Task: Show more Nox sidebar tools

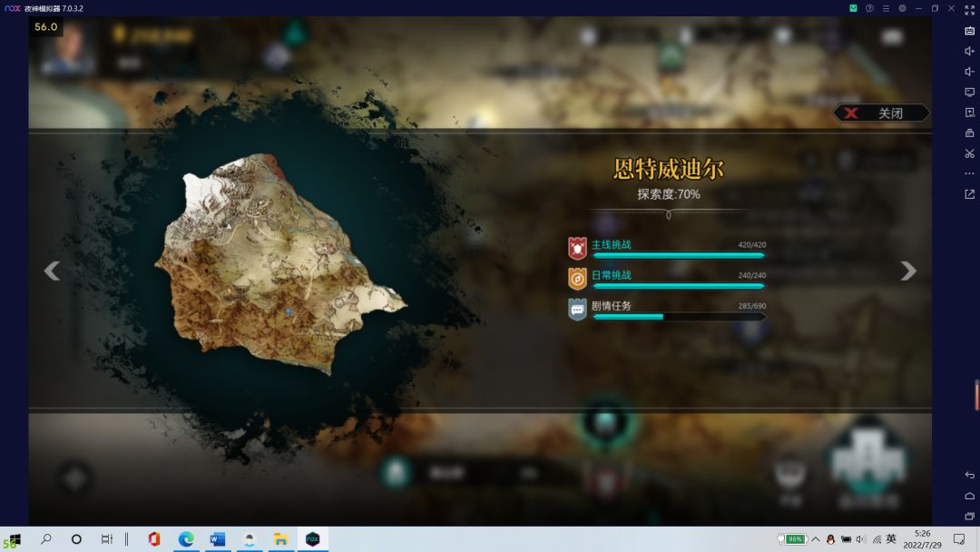Action: pos(969,173)
